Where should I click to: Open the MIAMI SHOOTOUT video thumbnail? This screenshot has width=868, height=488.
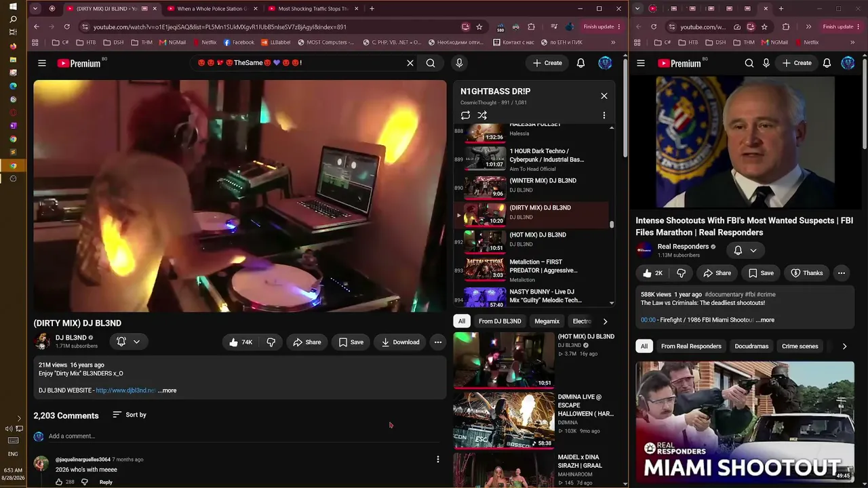click(745, 422)
